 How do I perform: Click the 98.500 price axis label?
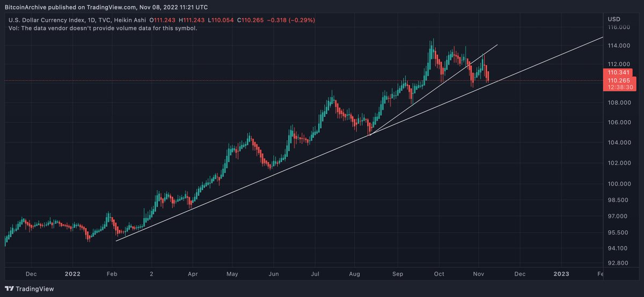pos(617,200)
